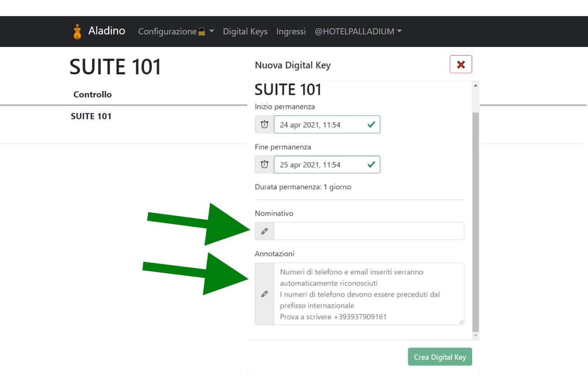The width and height of the screenshot is (588, 378).
Task: Click the green checkmark in Fine permanenza field
Action: click(371, 164)
